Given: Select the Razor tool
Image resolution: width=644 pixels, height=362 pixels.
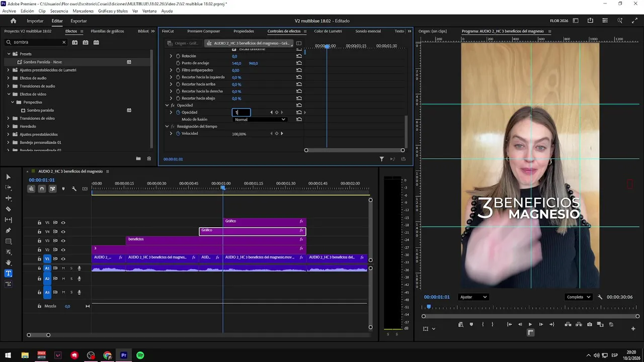Looking at the screenshot, I should [x=8, y=209].
